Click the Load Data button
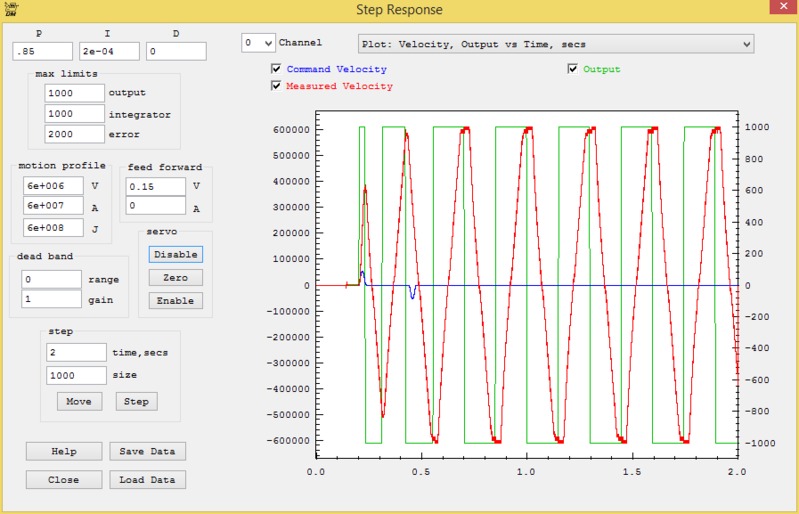 point(147,480)
